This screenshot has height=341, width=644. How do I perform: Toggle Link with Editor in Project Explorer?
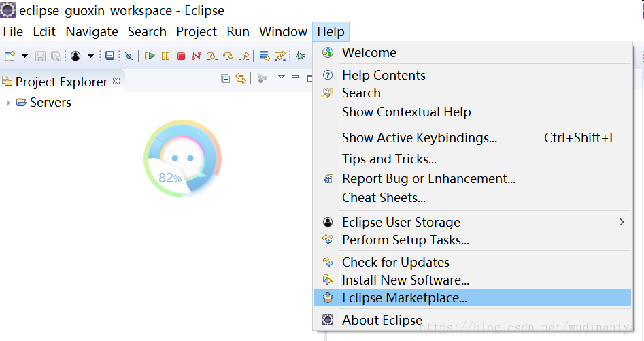point(241,78)
